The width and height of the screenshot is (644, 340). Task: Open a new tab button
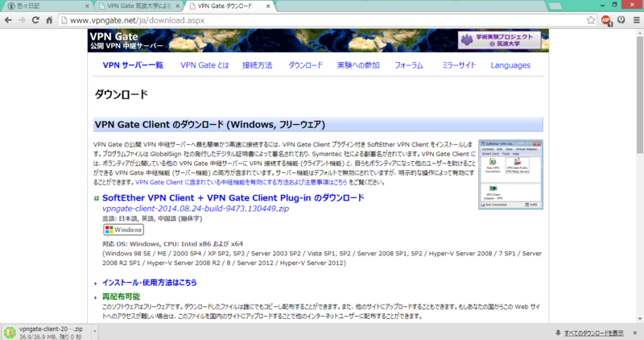(x=555, y=6)
